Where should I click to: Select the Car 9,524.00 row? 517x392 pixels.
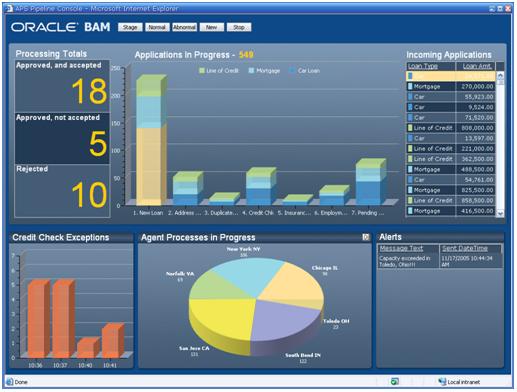tap(450, 107)
